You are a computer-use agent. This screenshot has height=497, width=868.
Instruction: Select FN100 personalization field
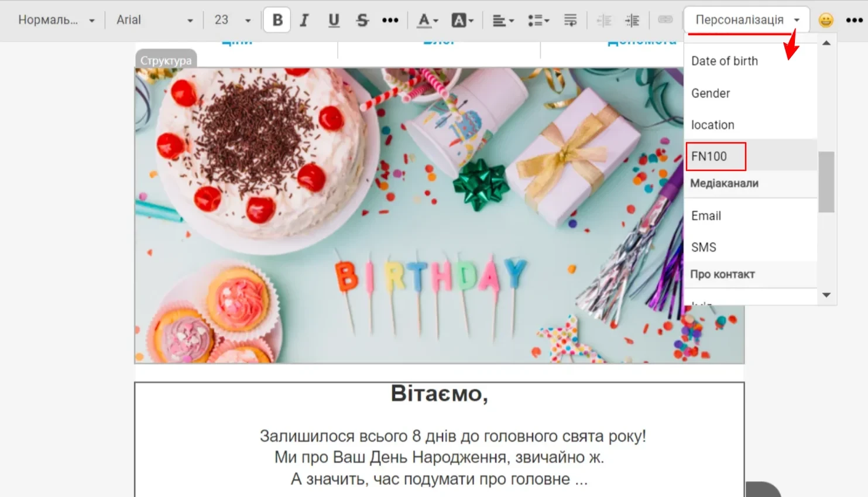[x=750, y=156]
